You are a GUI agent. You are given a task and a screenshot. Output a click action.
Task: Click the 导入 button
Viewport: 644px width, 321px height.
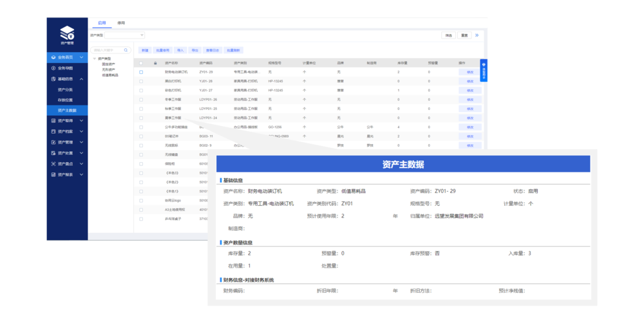[x=180, y=50]
